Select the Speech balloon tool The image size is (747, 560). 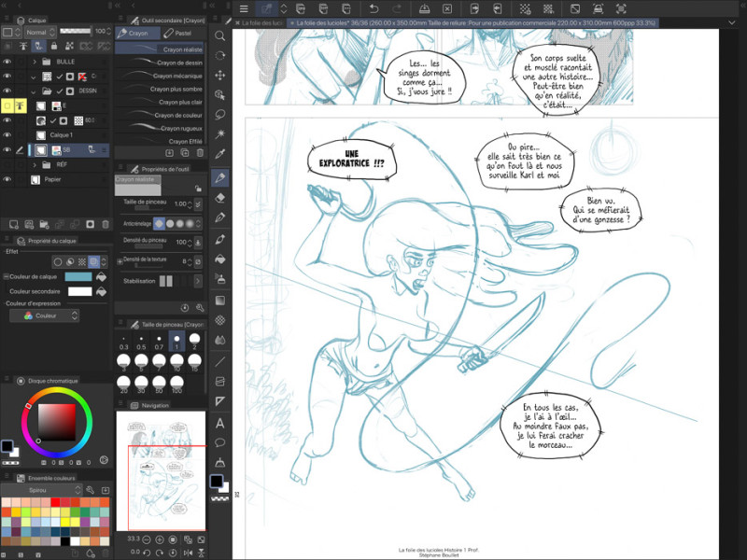(x=220, y=442)
